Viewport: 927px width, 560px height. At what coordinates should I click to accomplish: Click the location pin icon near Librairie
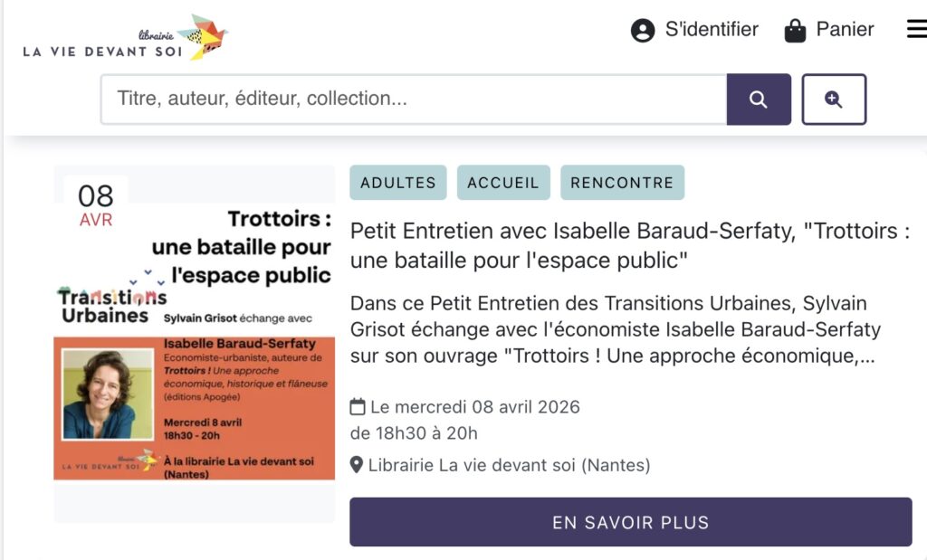click(x=357, y=466)
